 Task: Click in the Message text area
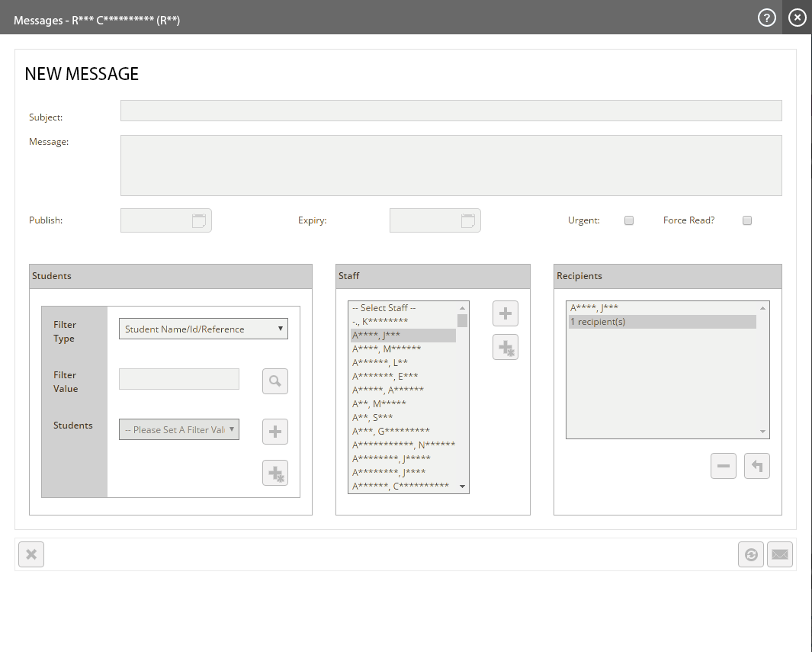point(451,165)
